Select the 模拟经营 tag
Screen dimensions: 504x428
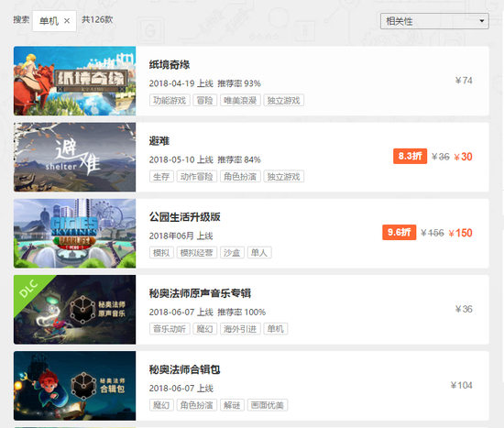point(197,253)
